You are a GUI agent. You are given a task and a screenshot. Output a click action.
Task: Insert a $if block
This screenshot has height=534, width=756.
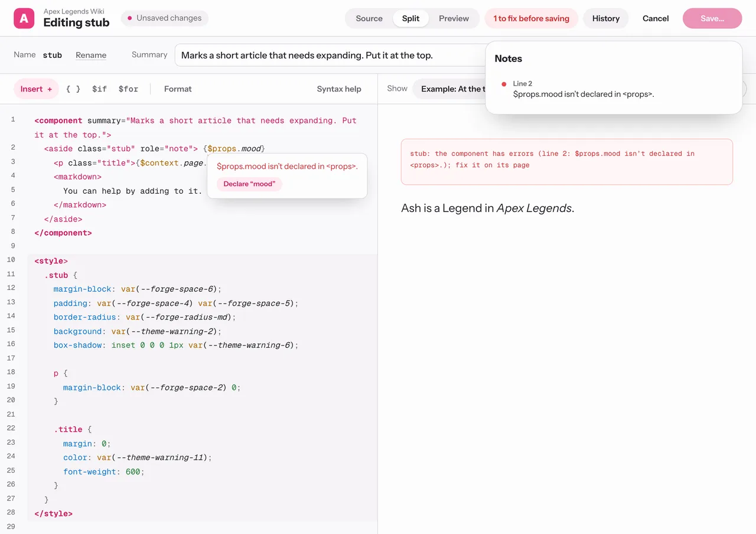[99, 89]
